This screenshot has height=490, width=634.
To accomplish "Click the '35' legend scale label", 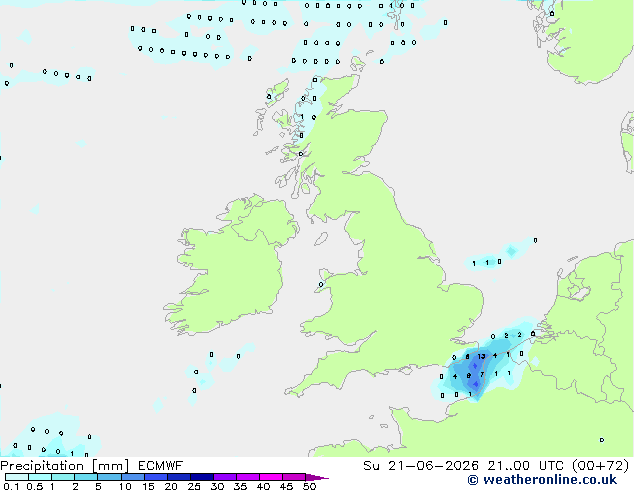I will click(x=240, y=486).
